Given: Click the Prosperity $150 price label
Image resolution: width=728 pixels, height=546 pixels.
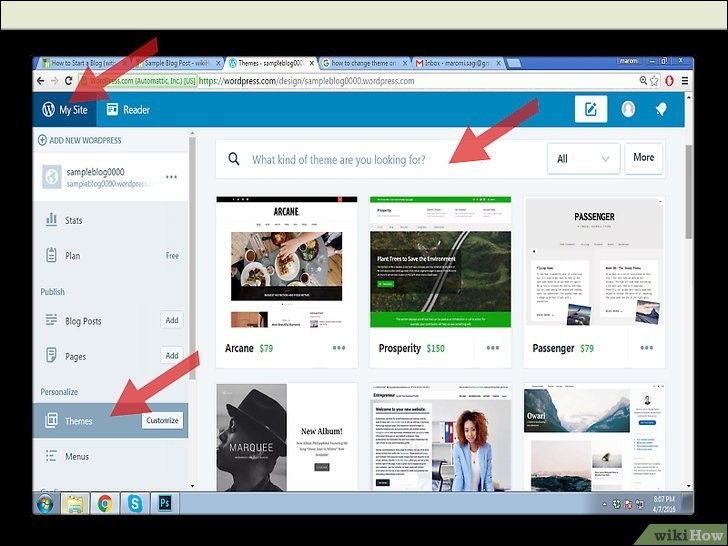Looking at the screenshot, I should pyautogui.click(x=436, y=348).
